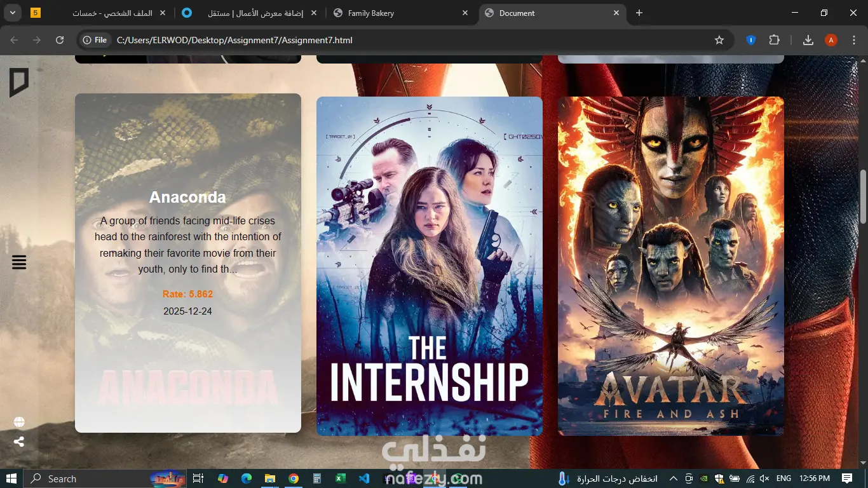Open the clock showing 12:56 PM
868x488 pixels.
[815, 478]
